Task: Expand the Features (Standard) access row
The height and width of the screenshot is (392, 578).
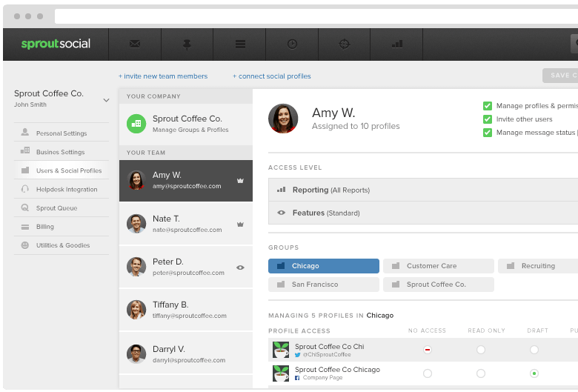Action: [x=423, y=213]
